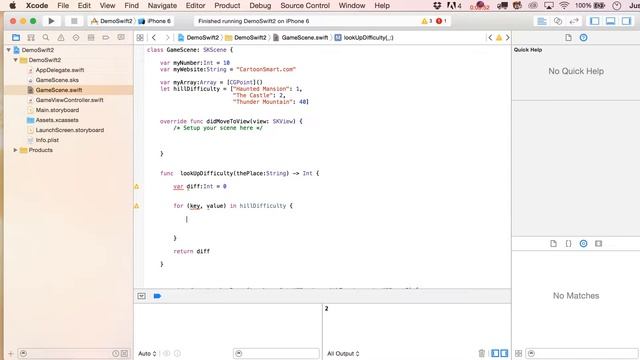Switch to the Assistant editor

(x=558, y=21)
